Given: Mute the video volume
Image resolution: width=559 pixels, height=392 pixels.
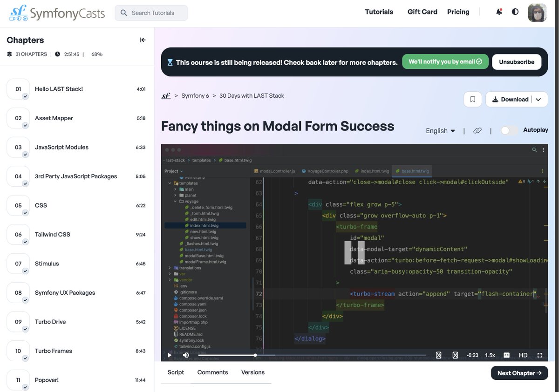Looking at the screenshot, I should 185,355.
